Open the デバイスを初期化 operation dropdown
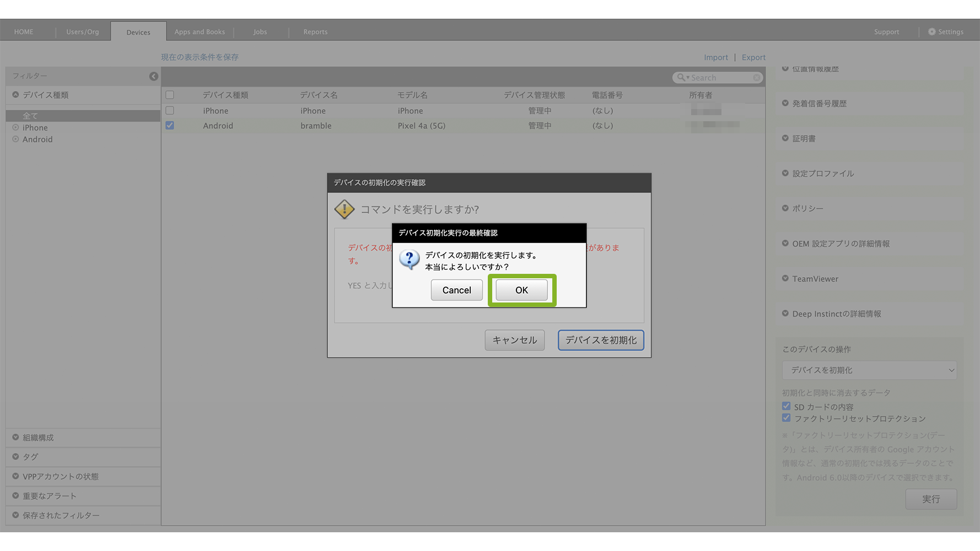Image resolution: width=980 pixels, height=551 pixels. (869, 370)
